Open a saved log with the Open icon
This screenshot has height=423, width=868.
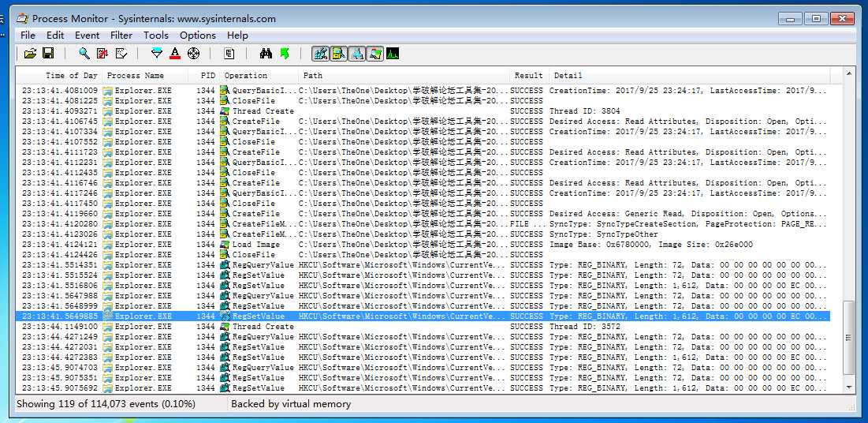click(x=31, y=54)
